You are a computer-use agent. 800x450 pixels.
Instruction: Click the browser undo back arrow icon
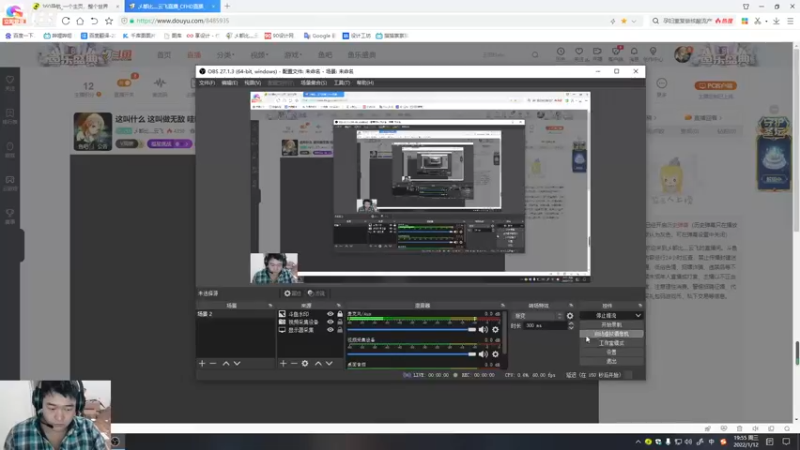pyautogui.click(x=94, y=21)
